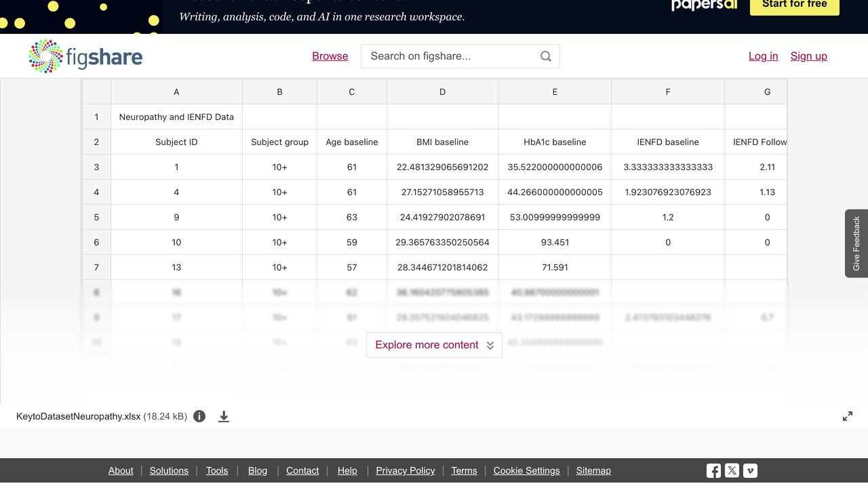Click the Start for free button

click(x=795, y=5)
